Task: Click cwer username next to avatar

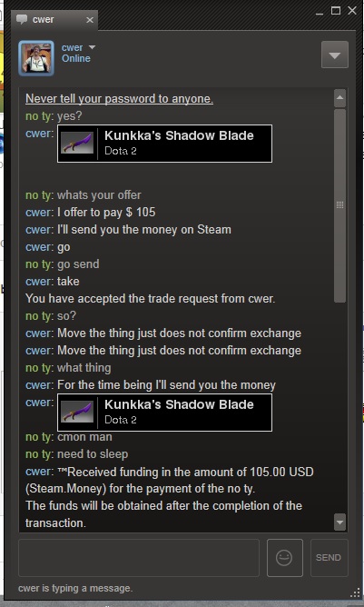Action: 73,47
